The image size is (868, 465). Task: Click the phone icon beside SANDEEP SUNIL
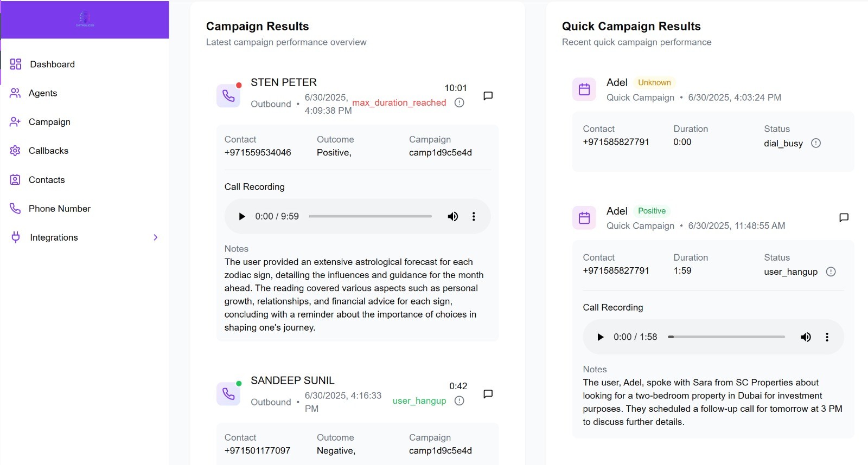coord(228,394)
